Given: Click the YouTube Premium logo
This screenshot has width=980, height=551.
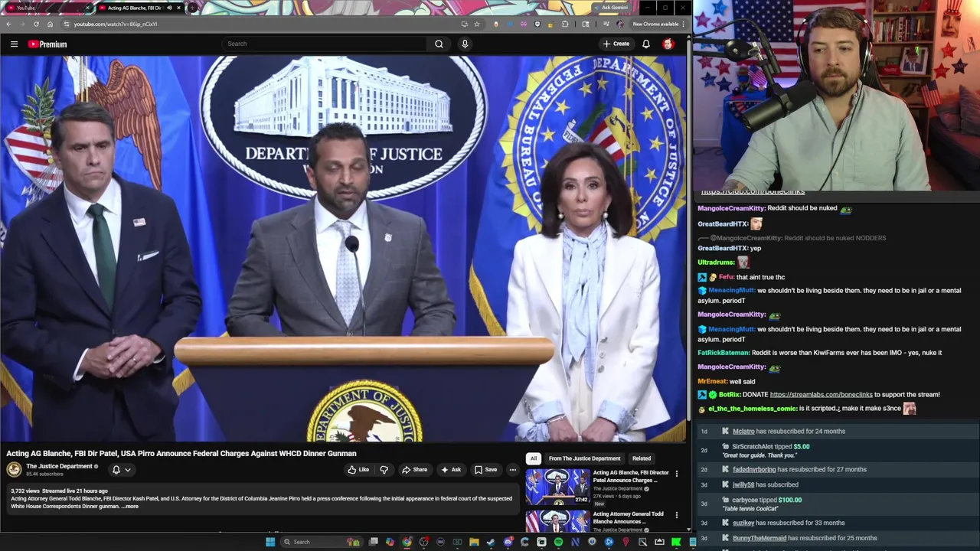Looking at the screenshot, I should click(x=47, y=44).
